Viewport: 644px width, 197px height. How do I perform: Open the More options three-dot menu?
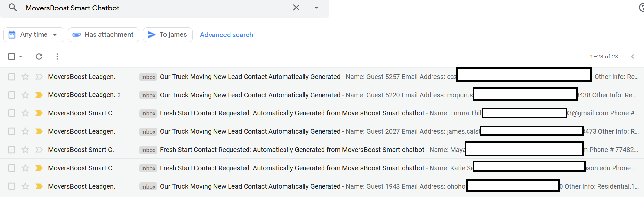click(x=57, y=57)
